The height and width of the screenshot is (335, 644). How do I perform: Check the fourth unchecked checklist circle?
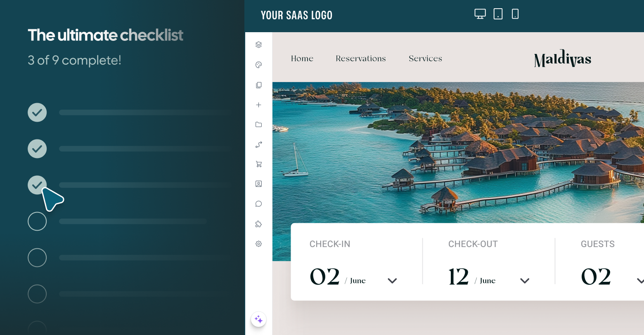coord(37,222)
